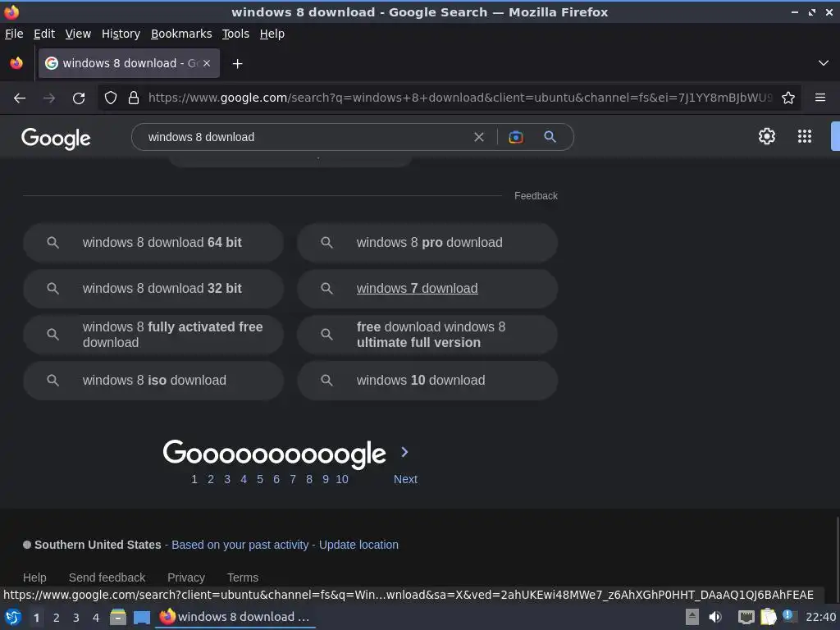Viewport: 840px width, 630px height.
Task: Click Send feedback in footer
Action: [x=107, y=577]
